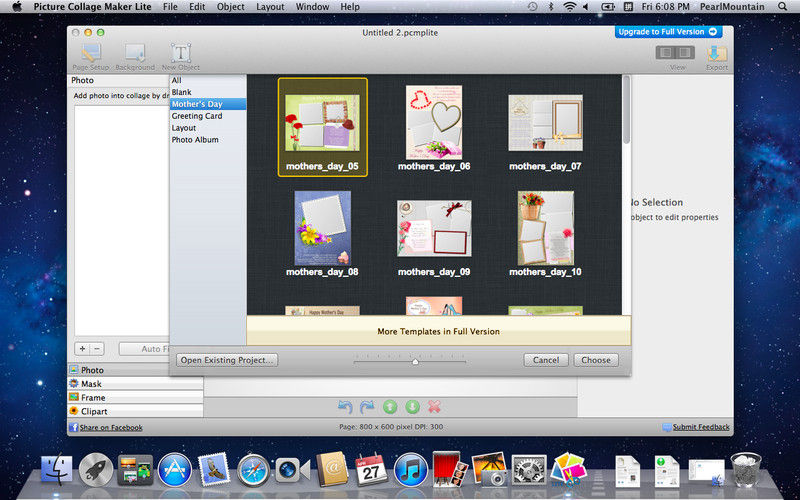Click the blue redo arrow
Image resolution: width=800 pixels, height=500 pixels.
[x=367, y=407]
